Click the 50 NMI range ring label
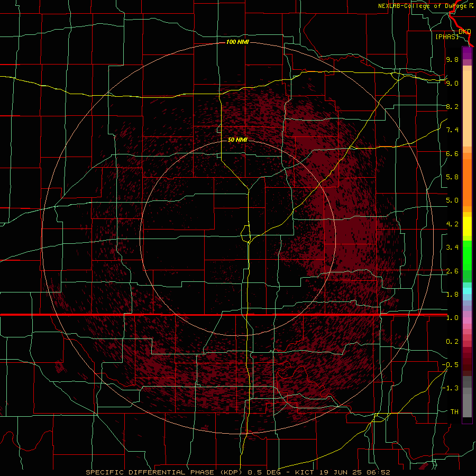Viewport: 476px width, 476px height. (237, 140)
